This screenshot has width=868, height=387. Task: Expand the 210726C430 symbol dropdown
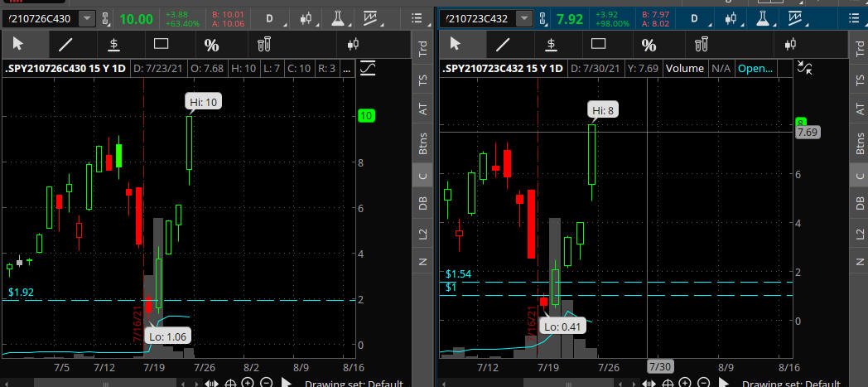point(88,19)
